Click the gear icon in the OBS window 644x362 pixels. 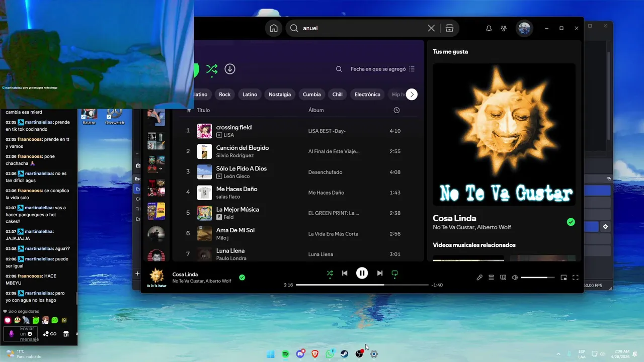(x=605, y=227)
